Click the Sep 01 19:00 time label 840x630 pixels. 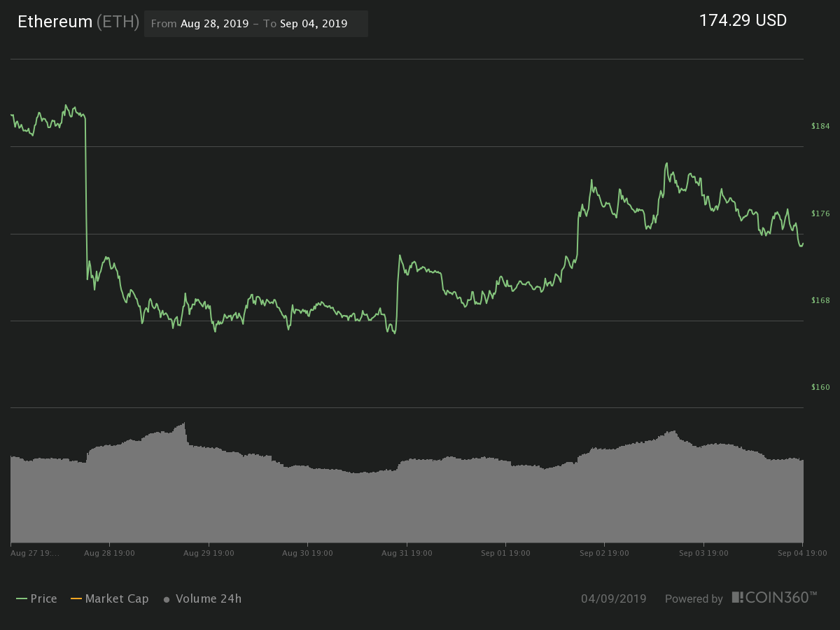tap(505, 553)
